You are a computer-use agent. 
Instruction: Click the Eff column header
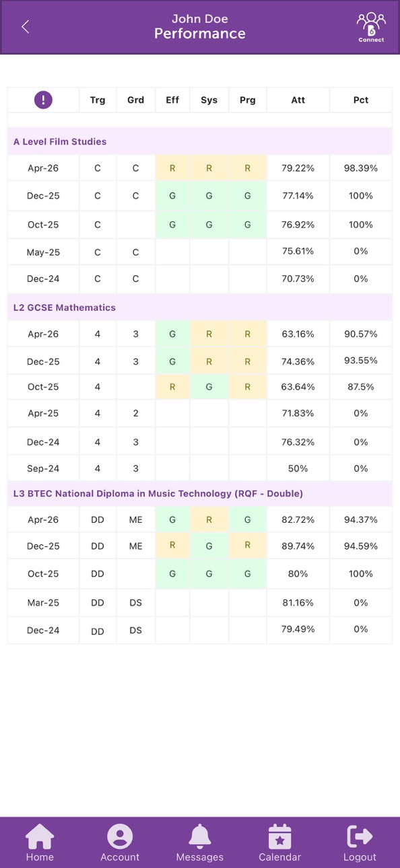pos(172,100)
